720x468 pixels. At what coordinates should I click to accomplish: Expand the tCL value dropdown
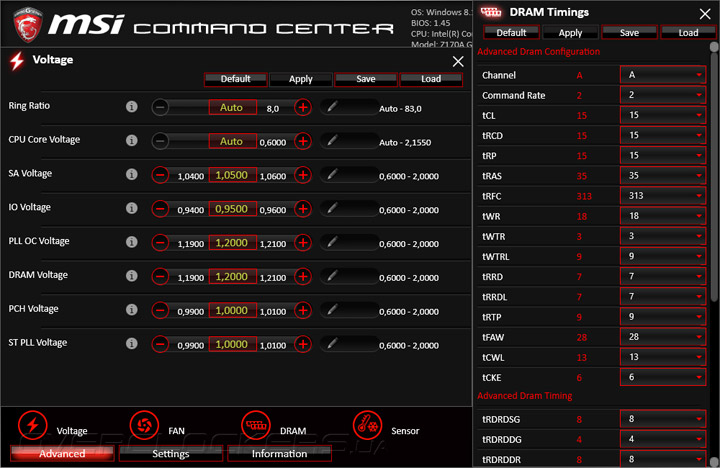(x=663, y=115)
